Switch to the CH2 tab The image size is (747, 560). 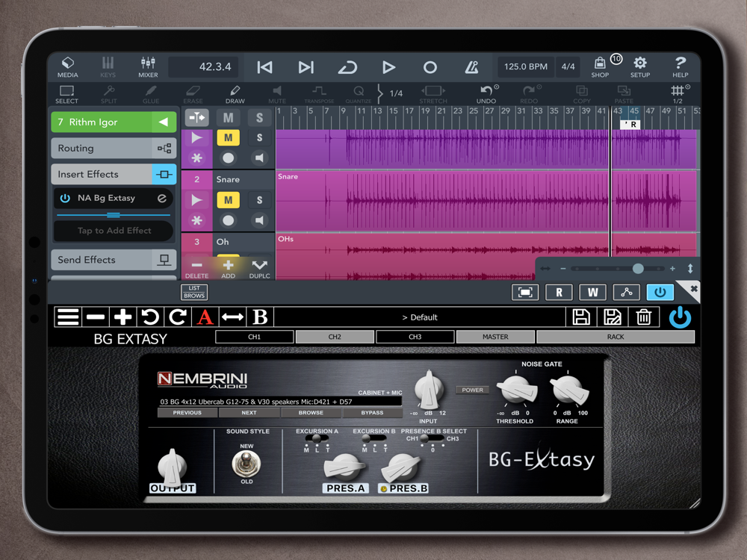point(335,337)
